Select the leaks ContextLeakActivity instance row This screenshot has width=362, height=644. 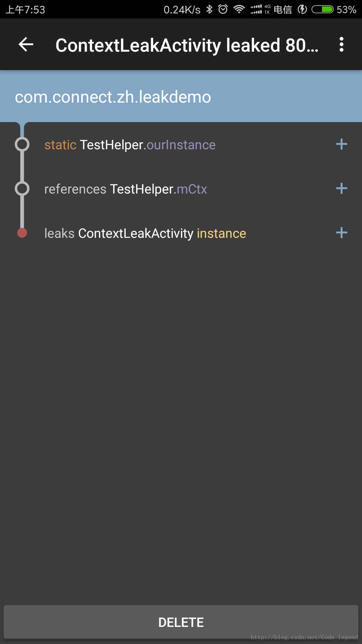pyautogui.click(x=145, y=233)
